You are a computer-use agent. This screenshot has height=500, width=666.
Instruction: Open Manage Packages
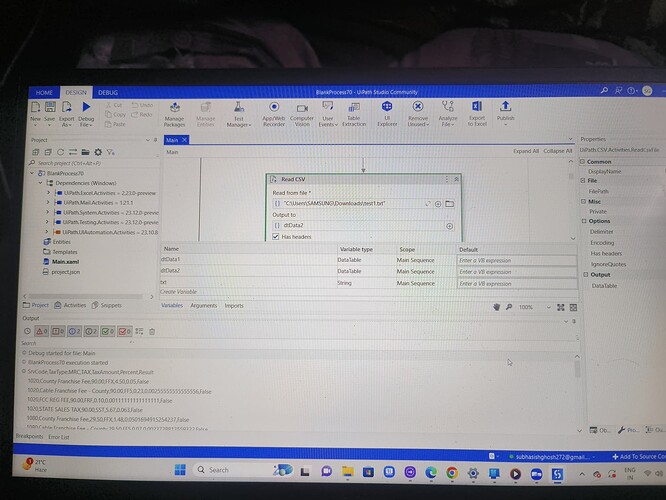point(175,114)
